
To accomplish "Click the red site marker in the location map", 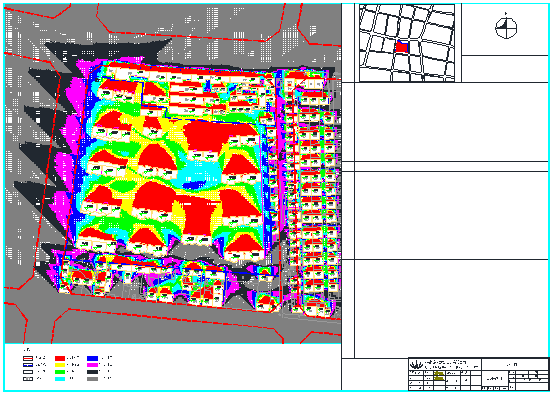I will click(x=402, y=47).
